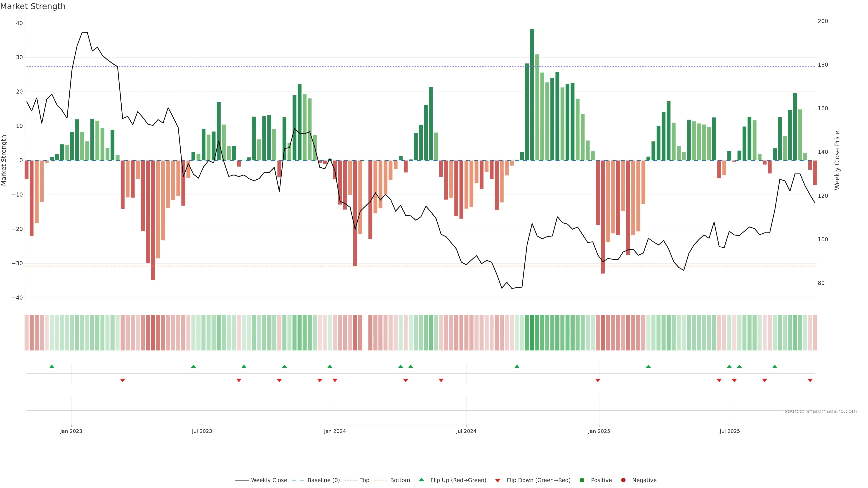Click the first green flip-up marker before Jan 2023
868x488 pixels.
[x=52, y=366]
